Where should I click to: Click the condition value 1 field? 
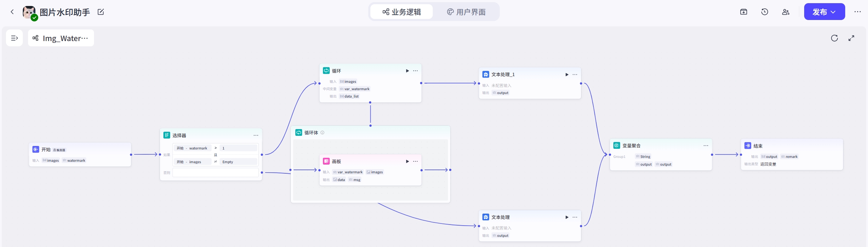tap(238, 148)
